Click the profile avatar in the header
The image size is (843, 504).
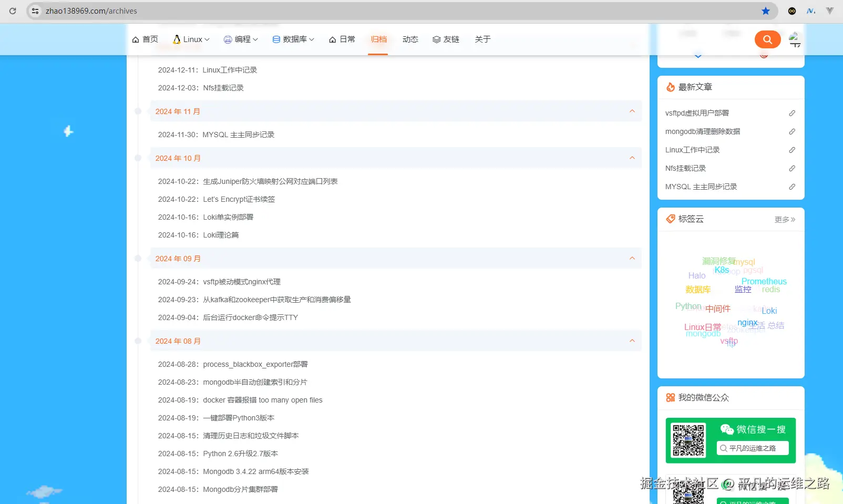pyautogui.click(x=794, y=39)
